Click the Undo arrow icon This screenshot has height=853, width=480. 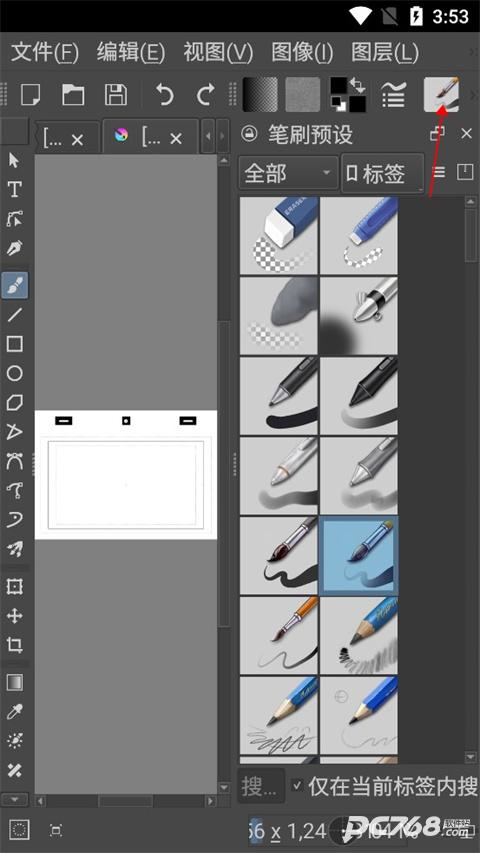(x=164, y=95)
